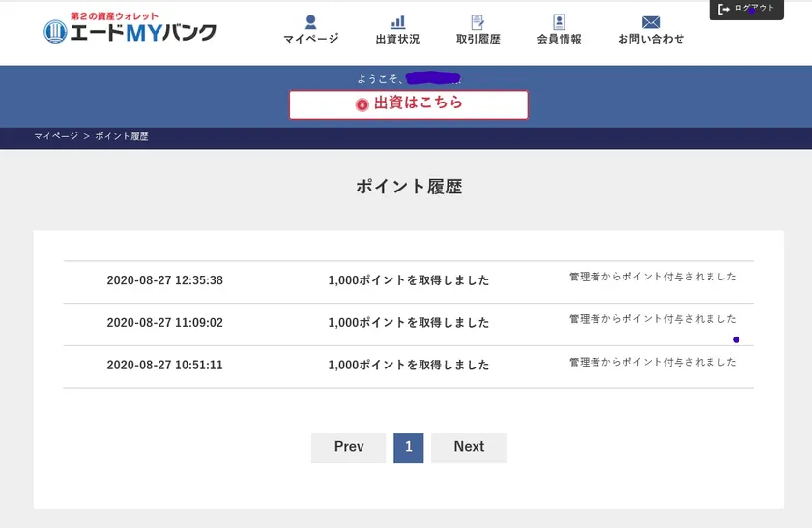Click the 12:35:38 point history row
The image size is (812, 528).
pyautogui.click(x=408, y=280)
